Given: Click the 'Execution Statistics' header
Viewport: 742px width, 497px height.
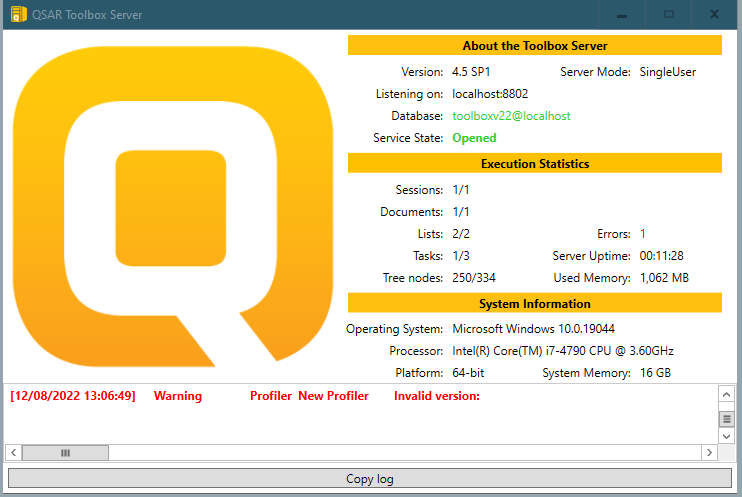Looking at the screenshot, I should [535, 163].
